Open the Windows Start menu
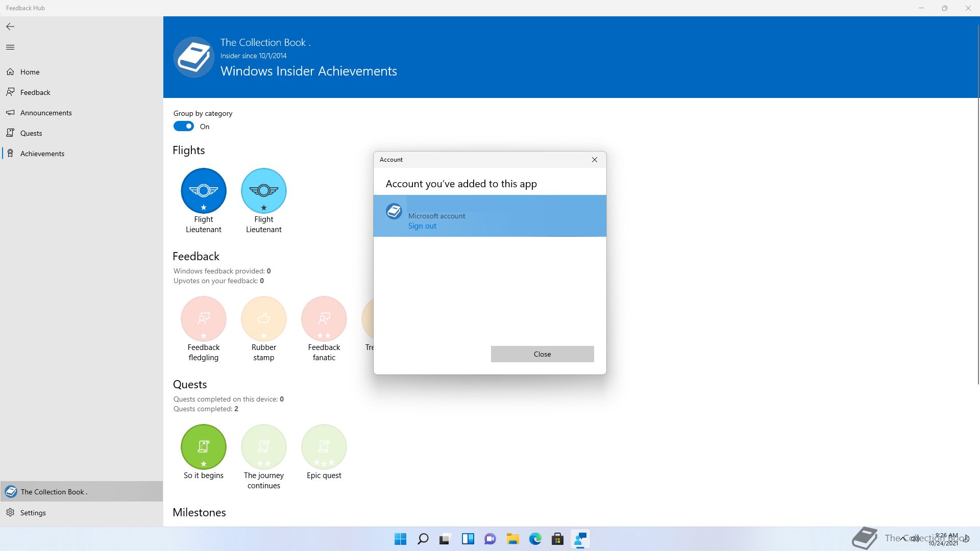This screenshot has height=551, width=980. tap(401, 539)
